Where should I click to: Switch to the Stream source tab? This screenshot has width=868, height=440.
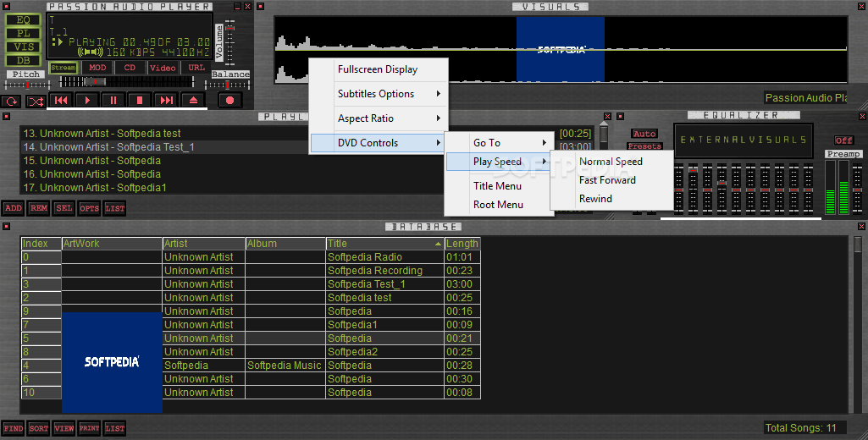64,68
